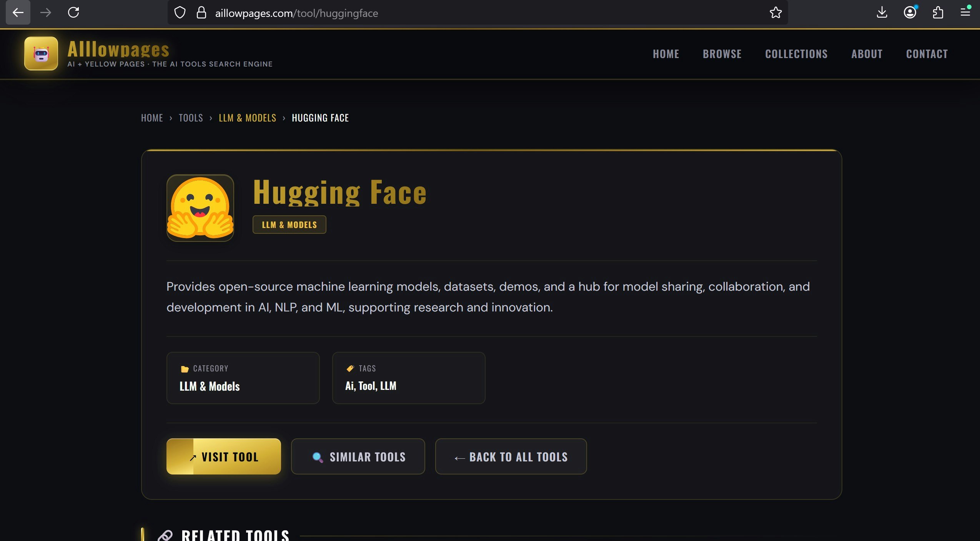Click the 'LLM & Models' category value

tap(210, 386)
